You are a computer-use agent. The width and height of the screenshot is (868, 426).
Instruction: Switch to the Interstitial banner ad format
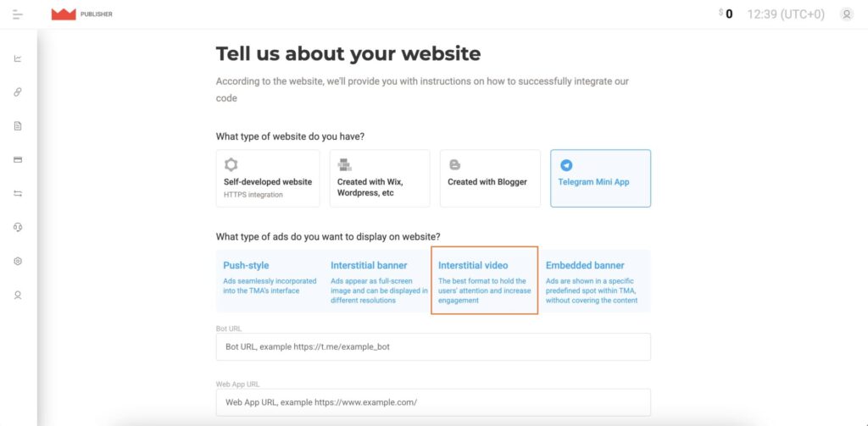tap(378, 282)
